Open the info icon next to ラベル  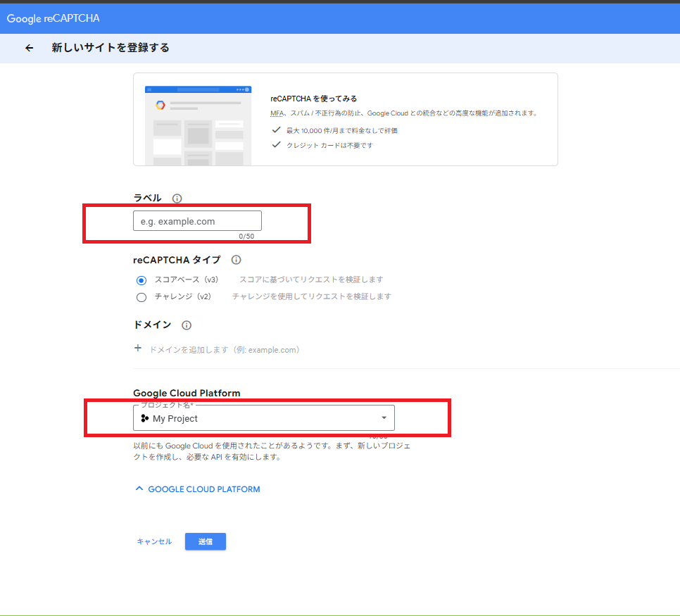coord(177,199)
